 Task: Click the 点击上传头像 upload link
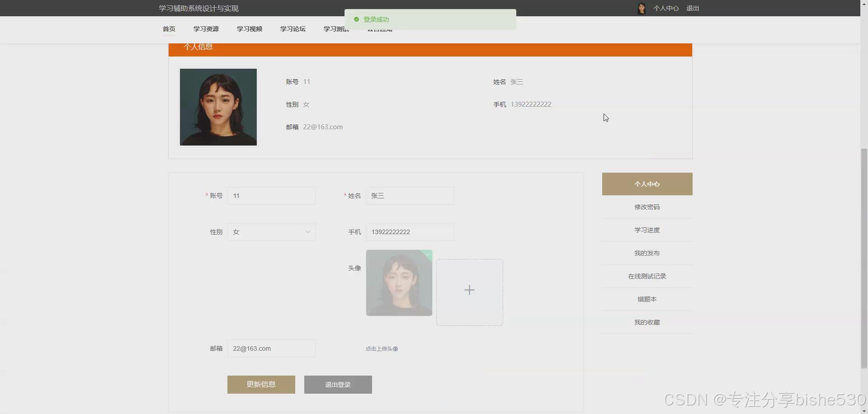pyautogui.click(x=382, y=348)
